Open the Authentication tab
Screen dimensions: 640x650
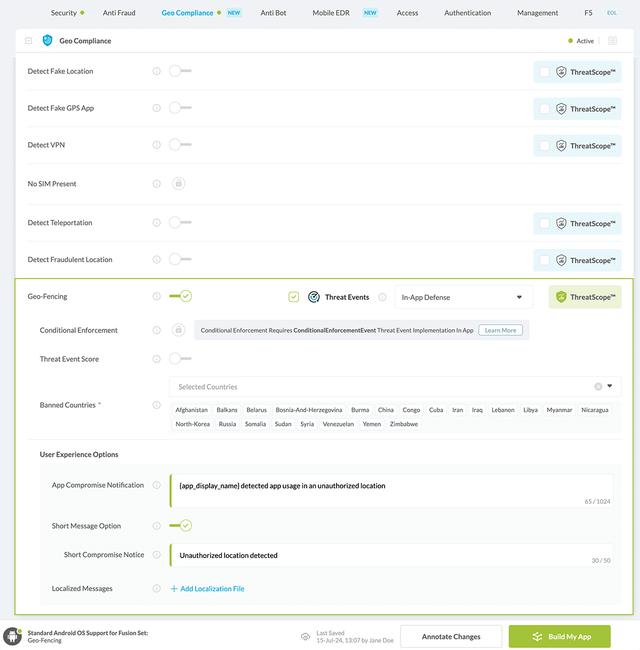468,13
